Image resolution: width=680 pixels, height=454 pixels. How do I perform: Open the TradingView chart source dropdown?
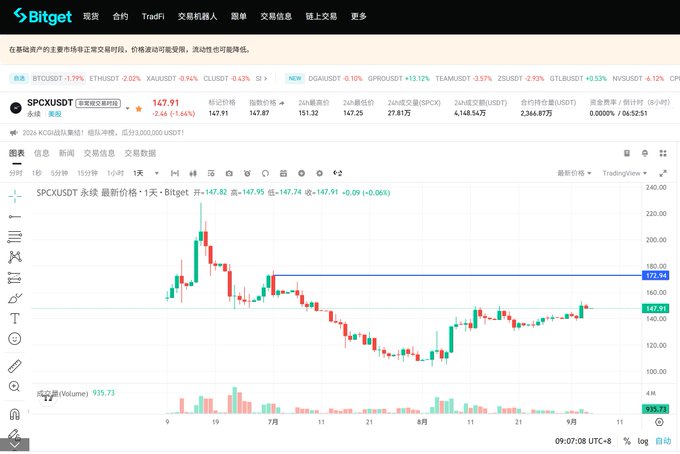(624, 173)
